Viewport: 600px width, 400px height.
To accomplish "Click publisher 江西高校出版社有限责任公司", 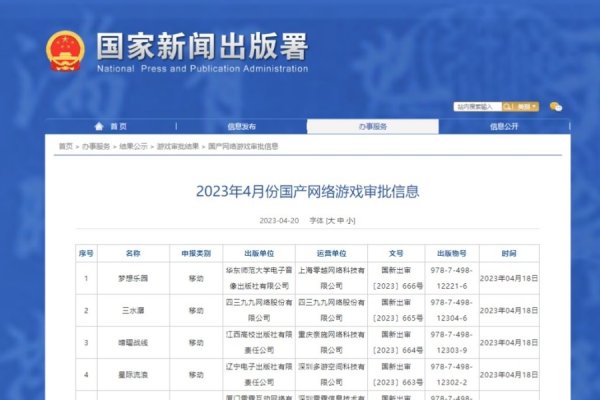I will pos(259,343).
